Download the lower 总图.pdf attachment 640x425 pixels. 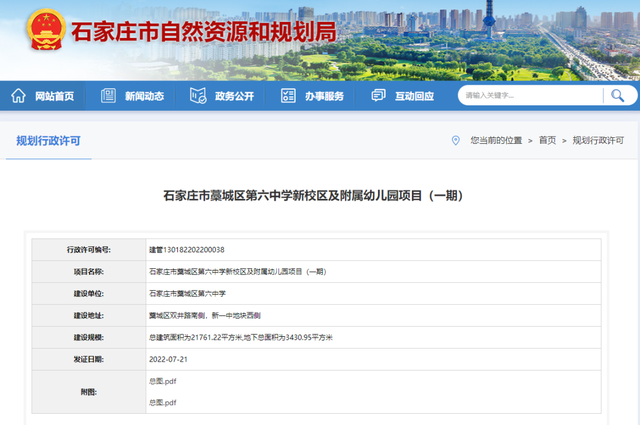tap(162, 402)
